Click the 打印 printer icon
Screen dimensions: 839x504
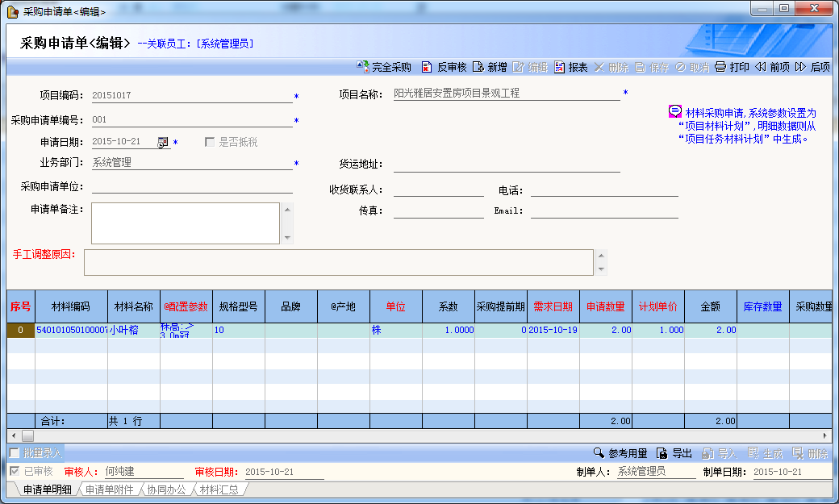720,67
